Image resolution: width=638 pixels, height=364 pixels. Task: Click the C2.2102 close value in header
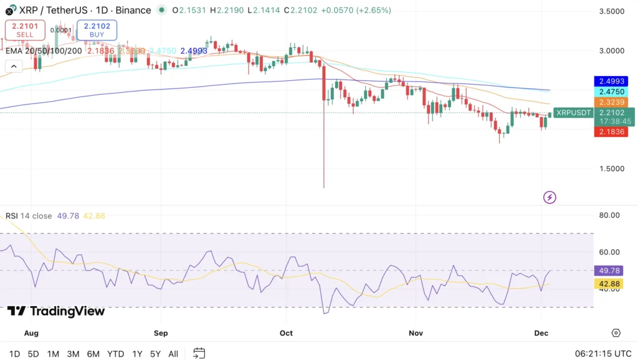click(300, 10)
